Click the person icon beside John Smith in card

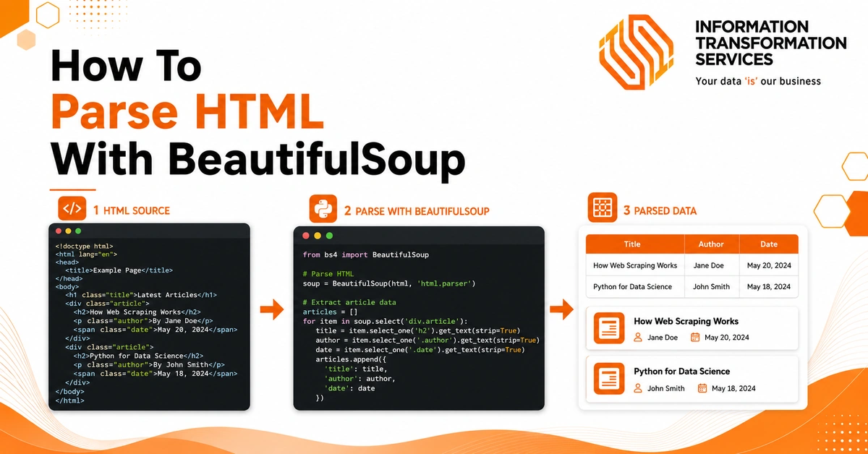[638, 388]
